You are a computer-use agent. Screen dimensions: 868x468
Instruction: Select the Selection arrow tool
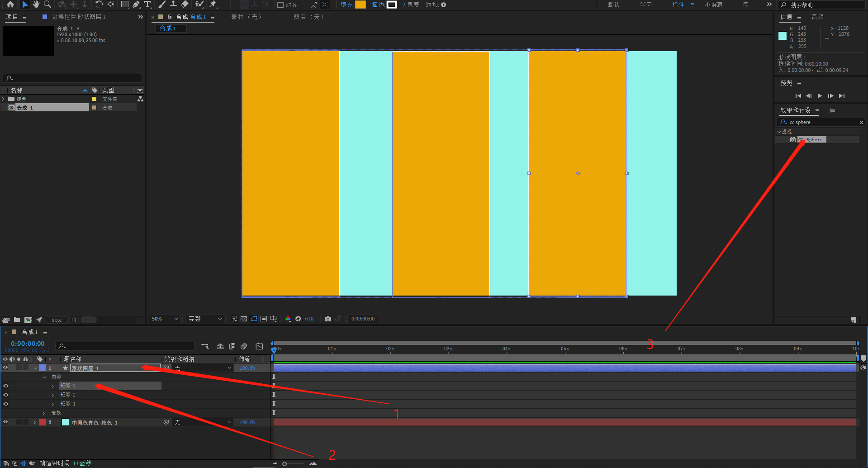click(x=25, y=5)
